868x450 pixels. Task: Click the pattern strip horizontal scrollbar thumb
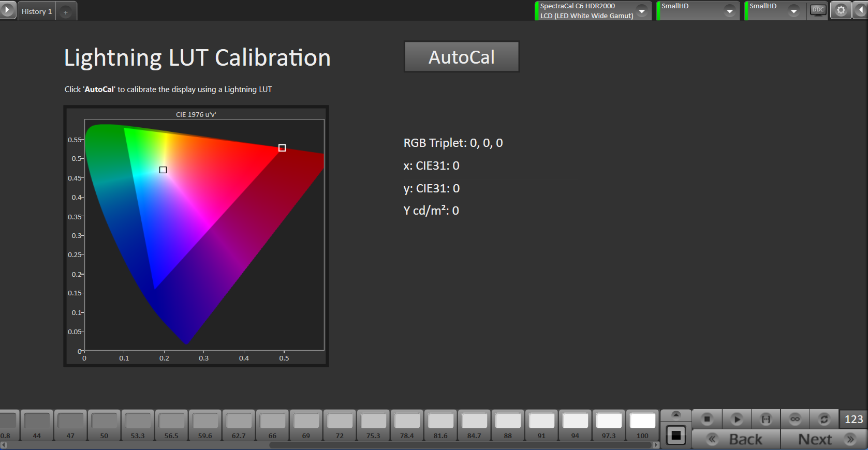[x=460, y=445]
